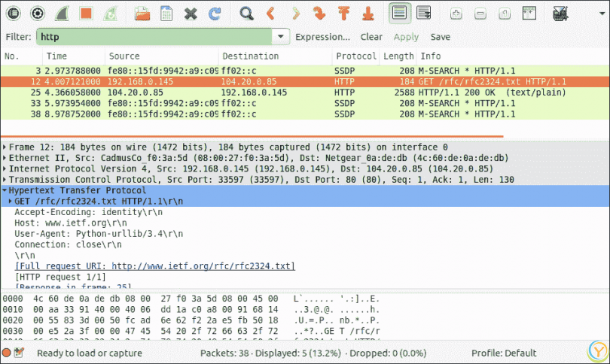Sort packets by the Source column header
The image size is (610, 364).
(124, 56)
